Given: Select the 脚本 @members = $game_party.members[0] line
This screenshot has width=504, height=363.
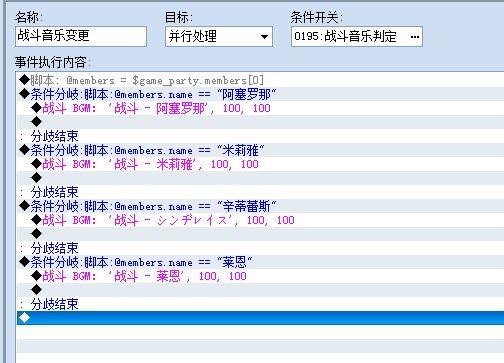Looking at the screenshot, I should [x=261, y=80].
